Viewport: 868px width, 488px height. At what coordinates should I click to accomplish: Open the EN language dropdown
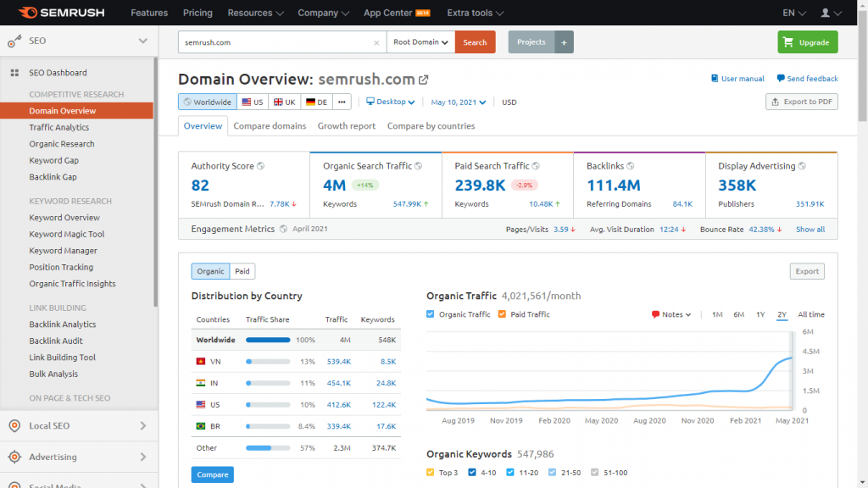(794, 13)
